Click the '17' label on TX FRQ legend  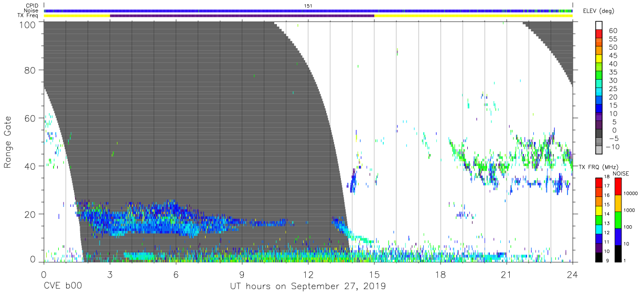point(608,186)
